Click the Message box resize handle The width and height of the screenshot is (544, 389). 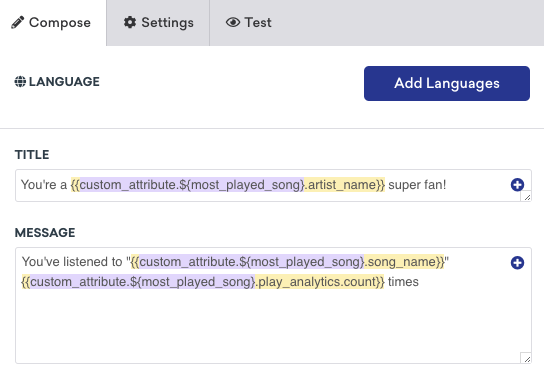tap(527, 358)
